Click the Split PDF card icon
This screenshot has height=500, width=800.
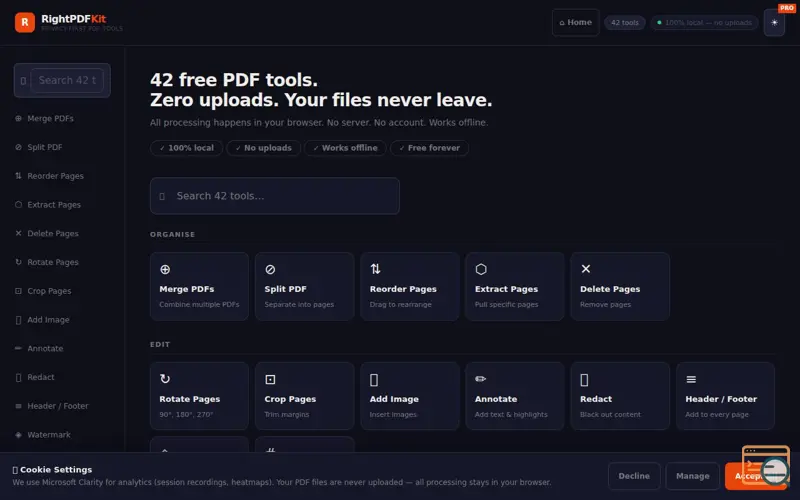point(270,269)
